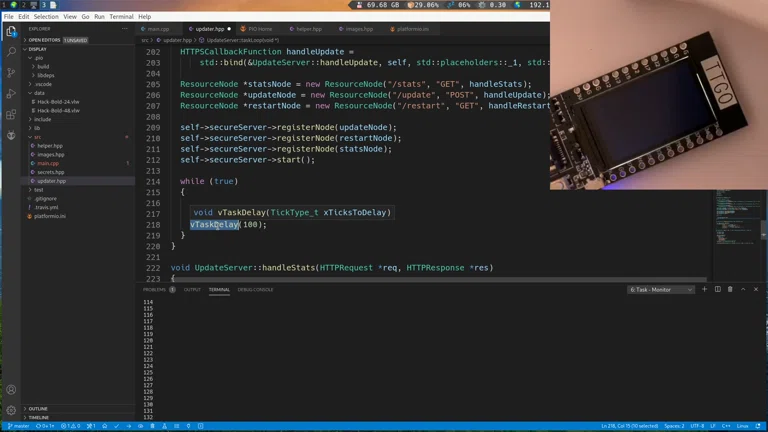
Task: Open the PlatformIO alien-head view
Action: coord(11,135)
